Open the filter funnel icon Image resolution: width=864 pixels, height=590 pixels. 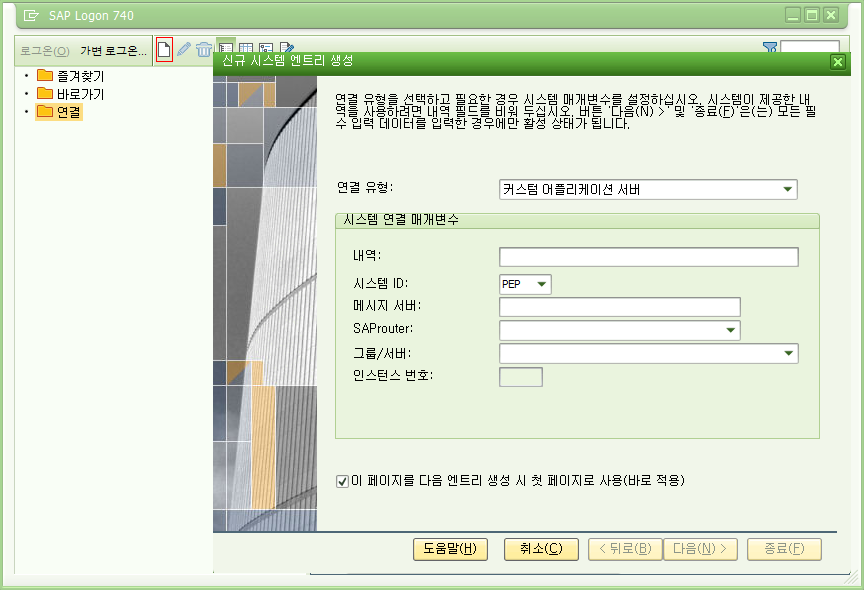pos(768,48)
